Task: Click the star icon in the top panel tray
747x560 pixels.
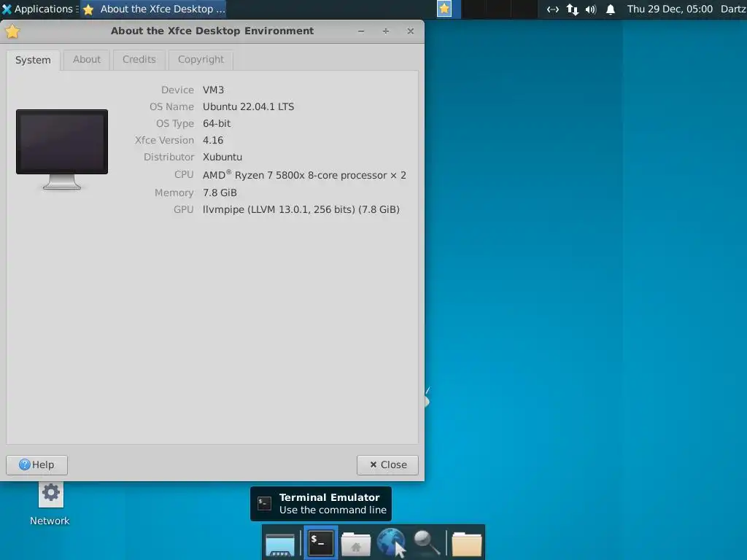Action: [444, 9]
